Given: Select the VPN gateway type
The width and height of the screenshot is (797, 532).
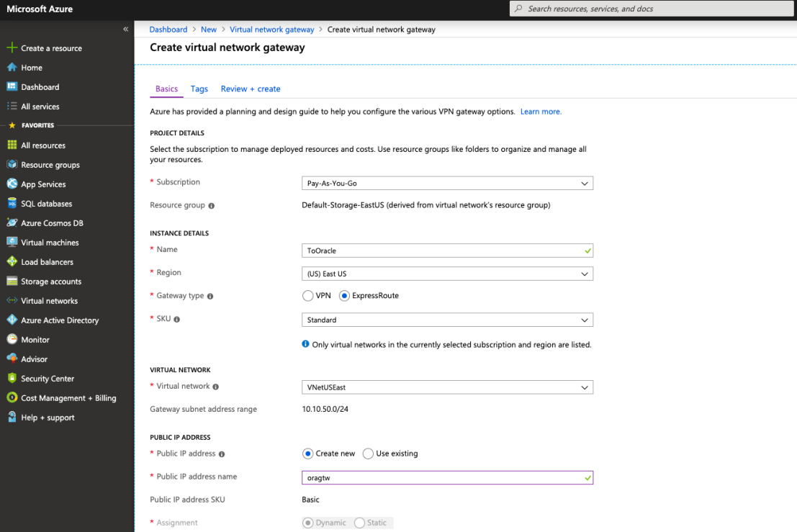Looking at the screenshot, I should pyautogui.click(x=307, y=295).
